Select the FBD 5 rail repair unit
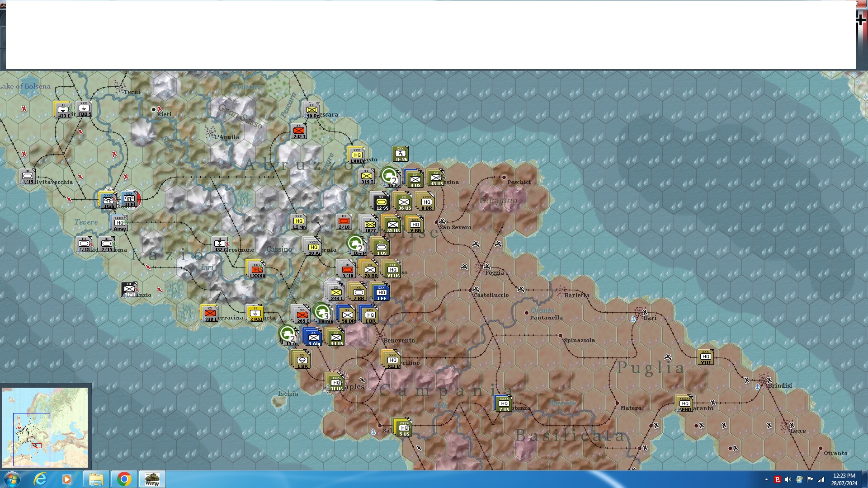 tap(84, 108)
